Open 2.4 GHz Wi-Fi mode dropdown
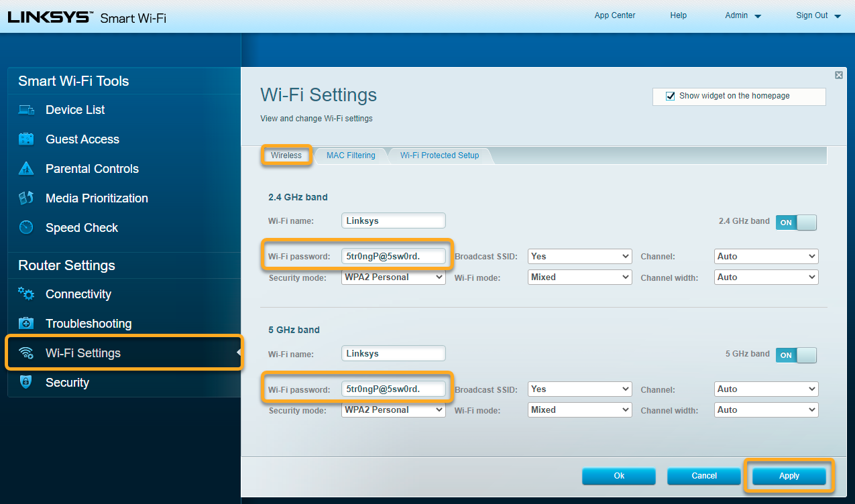Image resolution: width=855 pixels, height=504 pixels. [x=580, y=277]
